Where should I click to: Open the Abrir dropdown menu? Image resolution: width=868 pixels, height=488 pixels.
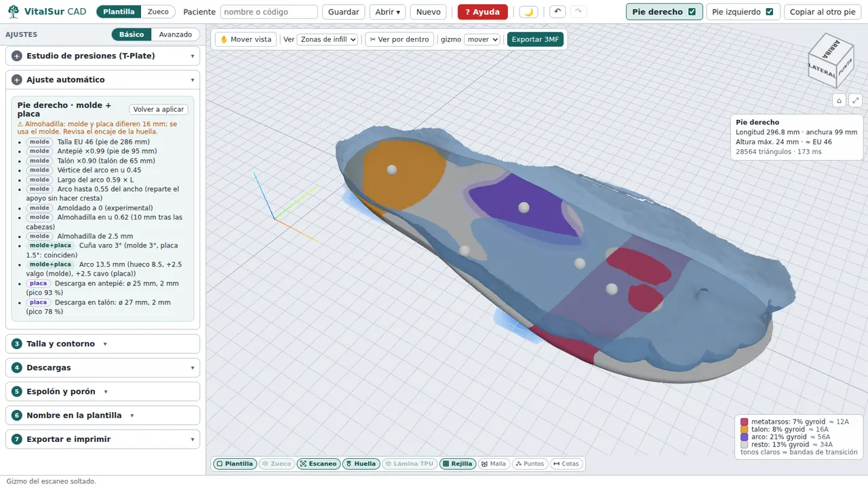tap(387, 12)
